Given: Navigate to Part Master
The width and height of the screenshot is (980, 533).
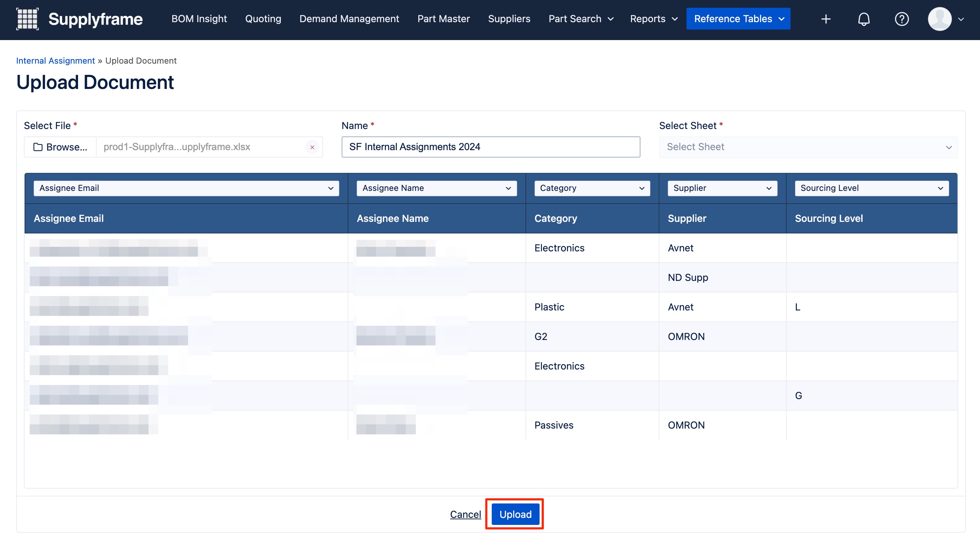Looking at the screenshot, I should click(x=444, y=19).
